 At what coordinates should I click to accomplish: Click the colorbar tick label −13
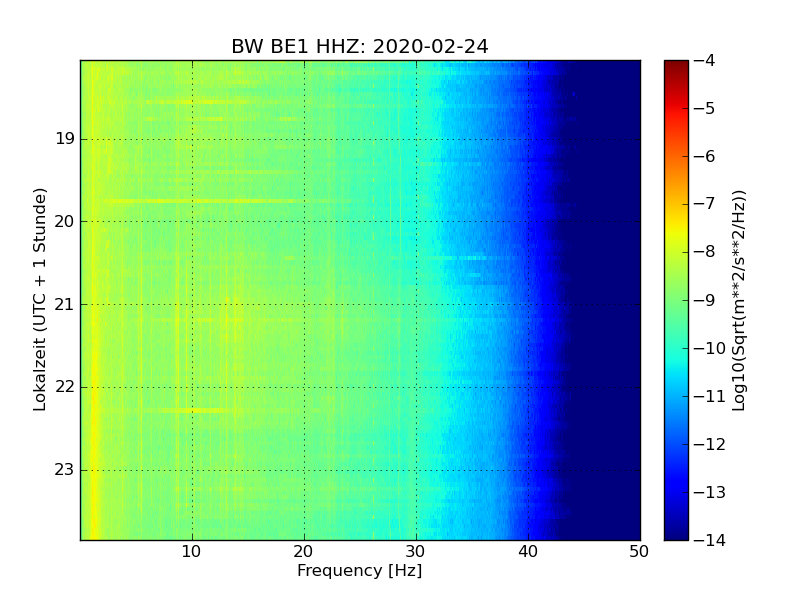click(710, 492)
